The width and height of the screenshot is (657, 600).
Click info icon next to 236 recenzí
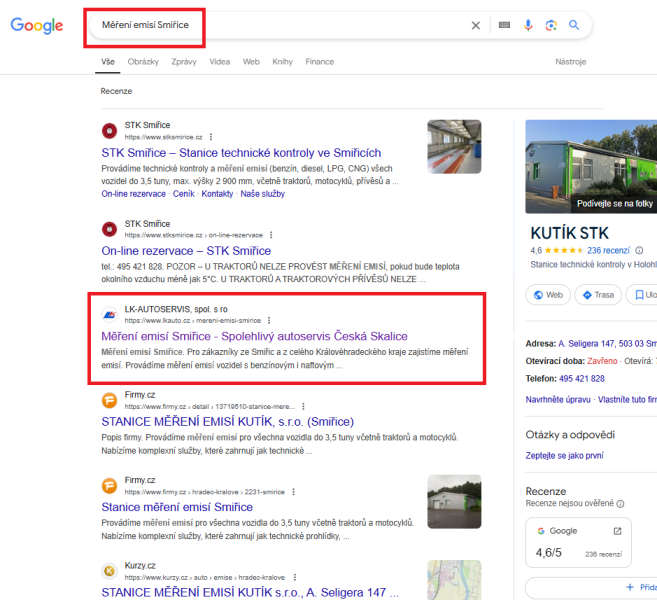click(639, 250)
